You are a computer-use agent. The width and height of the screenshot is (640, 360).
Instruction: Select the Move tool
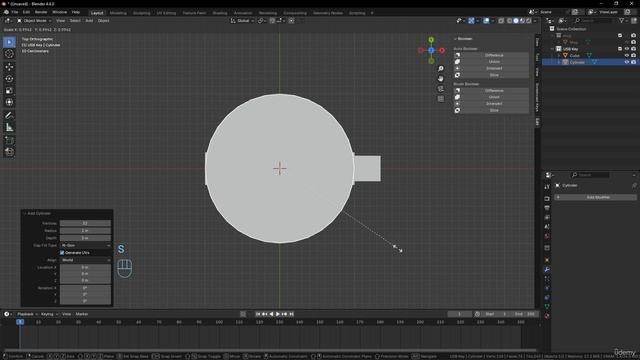coord(9,67)
